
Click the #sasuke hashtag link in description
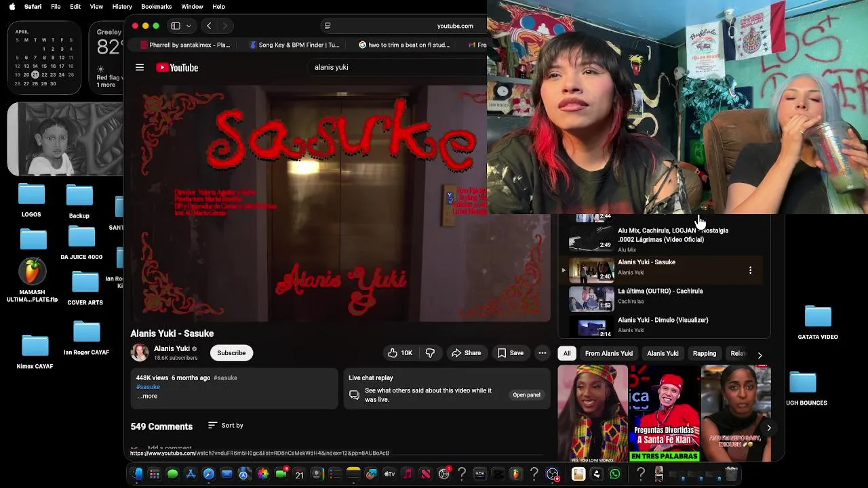(x=148, y=387)
